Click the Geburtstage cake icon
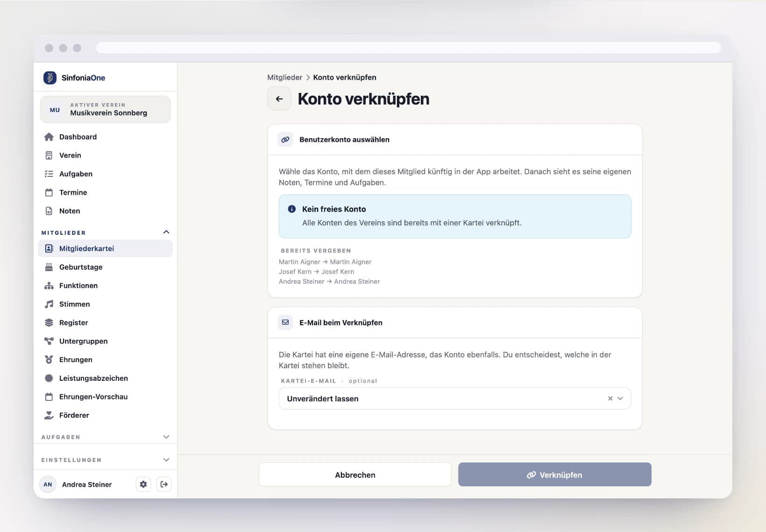The height and width of the screenshot is (532, 766). pos(49,267)
